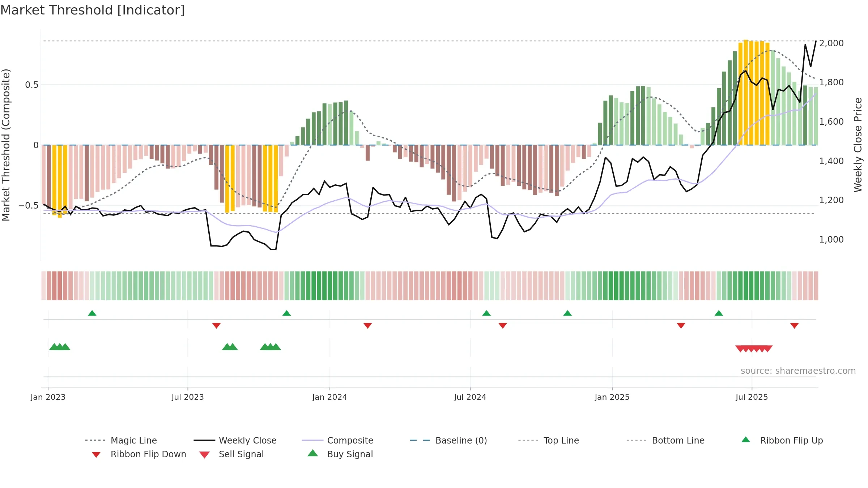Select the ribbon flip up marker just after July 2024
Viewport: 868px width, 488px height.
tap(486, 313)
